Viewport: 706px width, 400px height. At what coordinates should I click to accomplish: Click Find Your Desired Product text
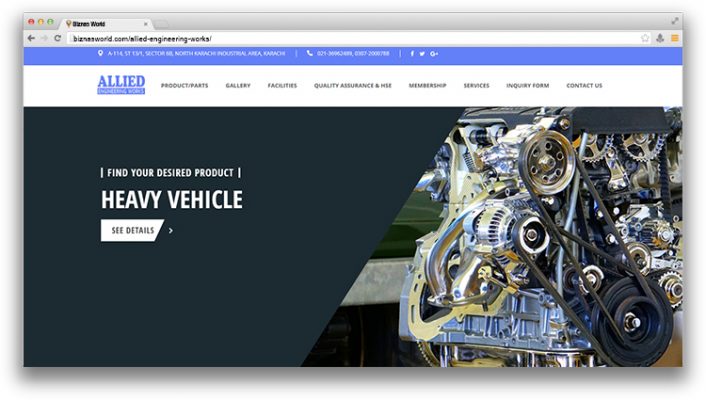click(171, 173)
